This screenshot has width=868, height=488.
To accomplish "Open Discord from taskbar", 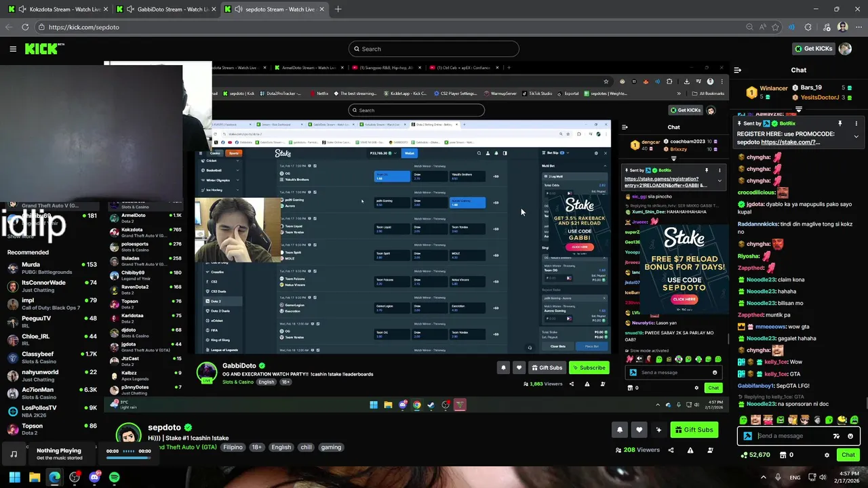I will tap(94, 477).
